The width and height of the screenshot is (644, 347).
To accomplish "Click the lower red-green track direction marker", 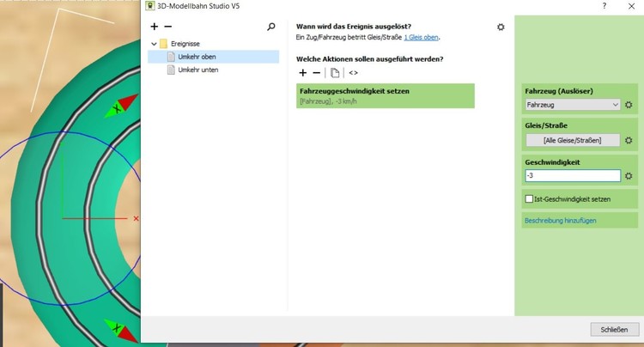I will point(121,330).
